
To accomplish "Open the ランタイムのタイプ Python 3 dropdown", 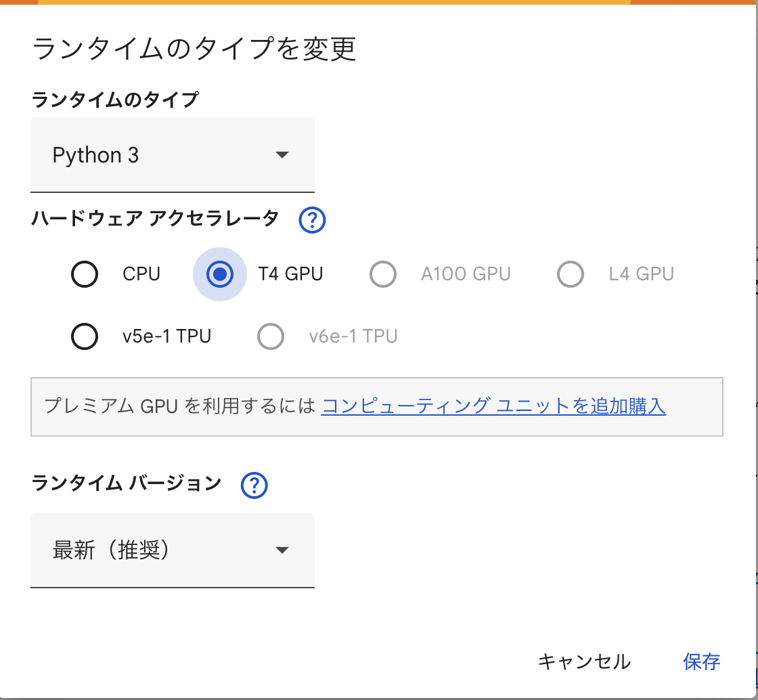I will point(172,155).
